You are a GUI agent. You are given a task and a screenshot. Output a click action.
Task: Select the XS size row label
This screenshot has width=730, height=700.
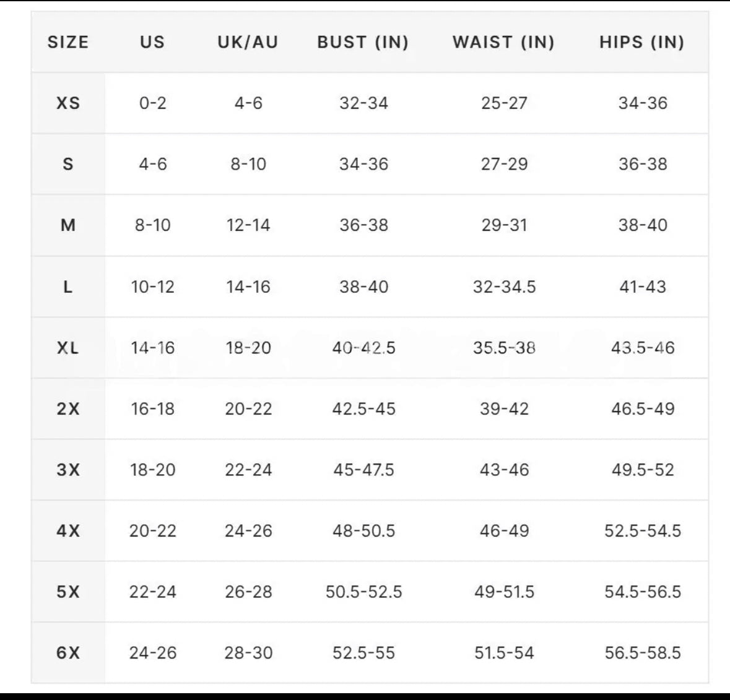point(68,103)
